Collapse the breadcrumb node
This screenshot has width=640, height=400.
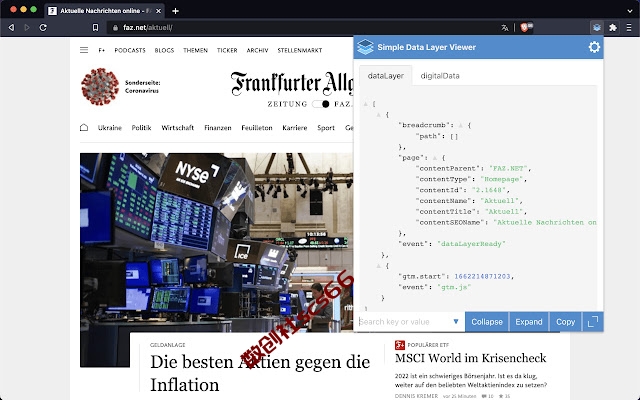coord(460,125)
